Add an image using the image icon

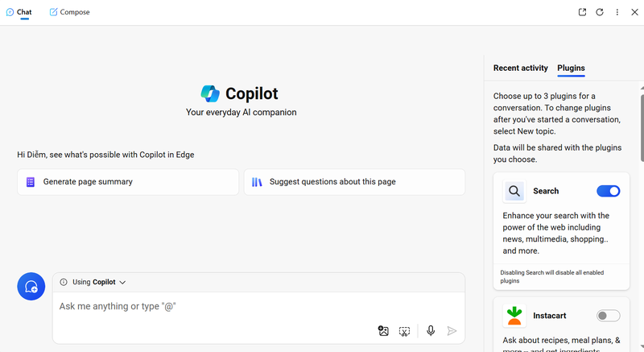383,330
